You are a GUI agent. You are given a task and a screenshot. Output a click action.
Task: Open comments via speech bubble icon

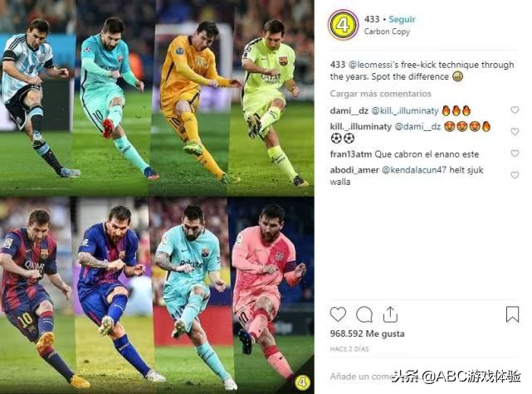point(364,314)
